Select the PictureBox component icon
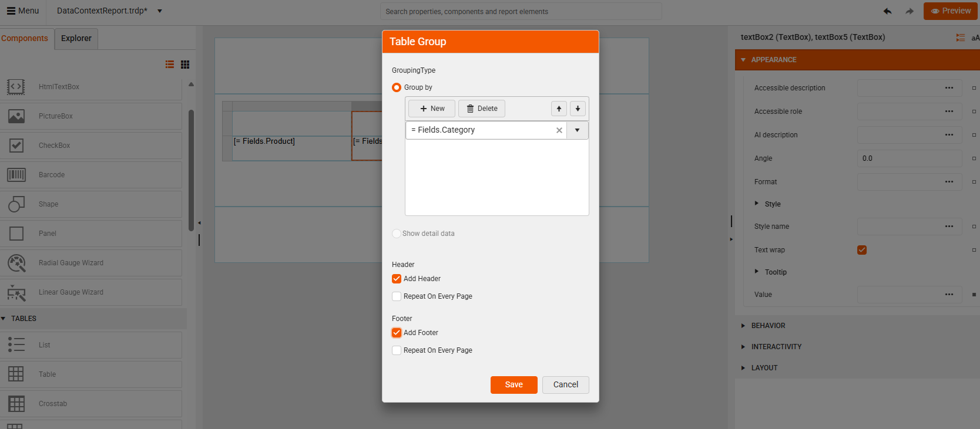 coord(16,116)
